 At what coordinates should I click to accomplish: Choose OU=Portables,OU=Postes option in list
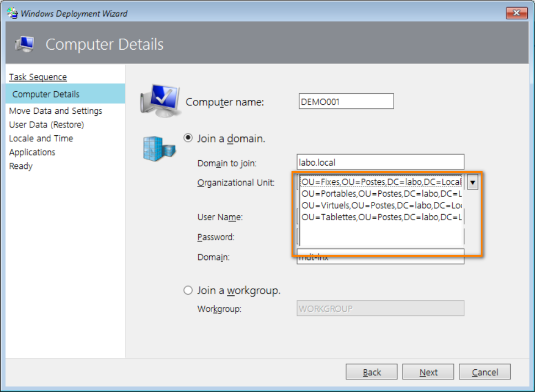point(381,194)
